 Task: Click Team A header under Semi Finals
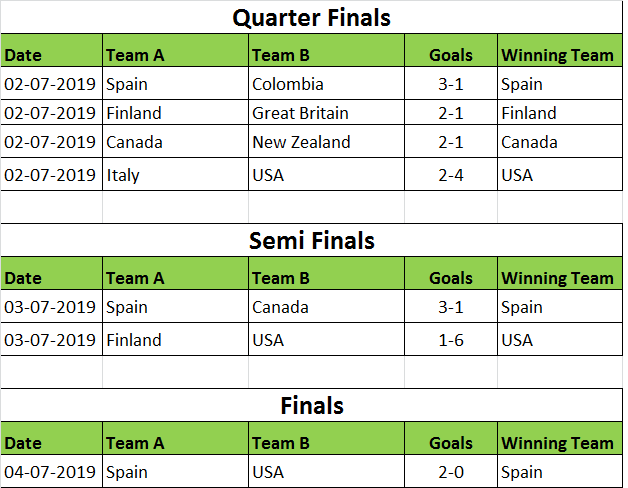point(175,278)
